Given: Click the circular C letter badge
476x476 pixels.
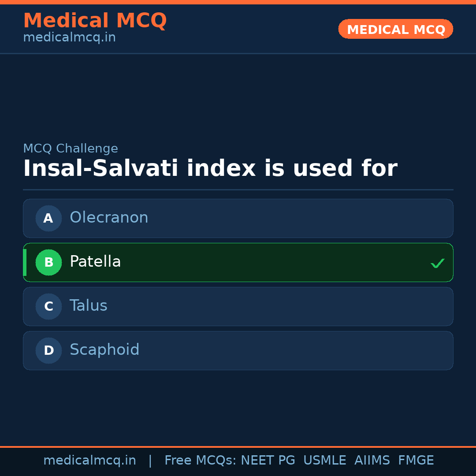Looking at the screenshot, I should [48, 306].
